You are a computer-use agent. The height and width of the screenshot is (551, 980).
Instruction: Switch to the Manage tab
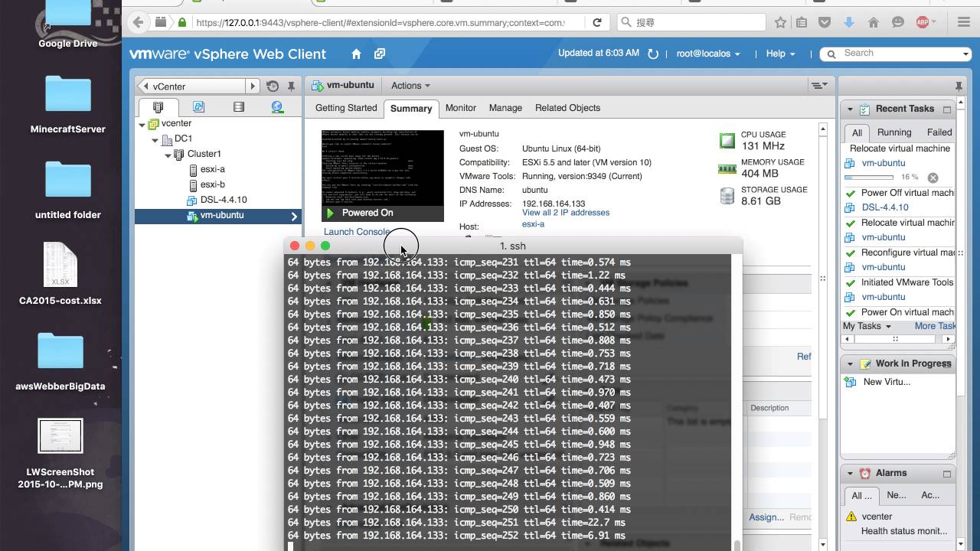coord(505,108)
